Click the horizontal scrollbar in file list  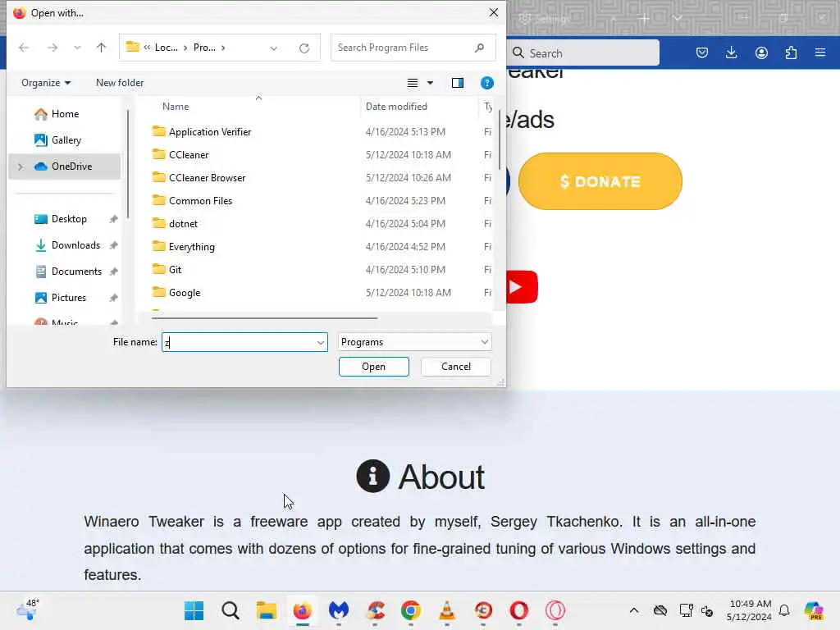[x=265, y=318]
